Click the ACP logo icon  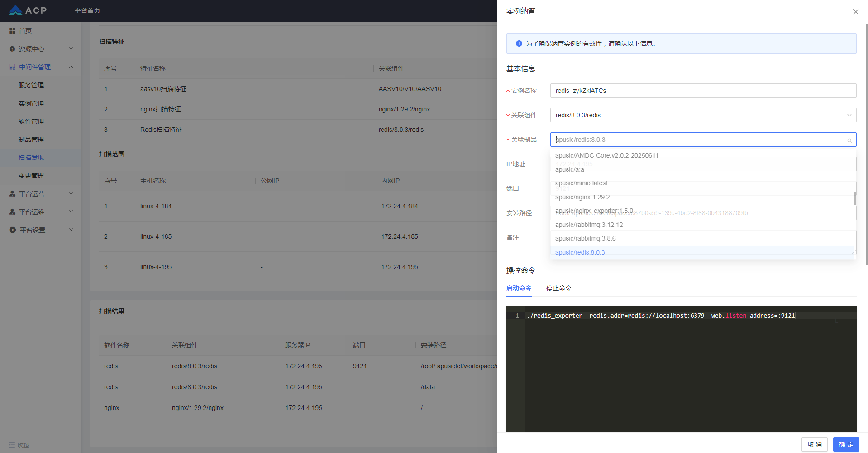(15, 10)
